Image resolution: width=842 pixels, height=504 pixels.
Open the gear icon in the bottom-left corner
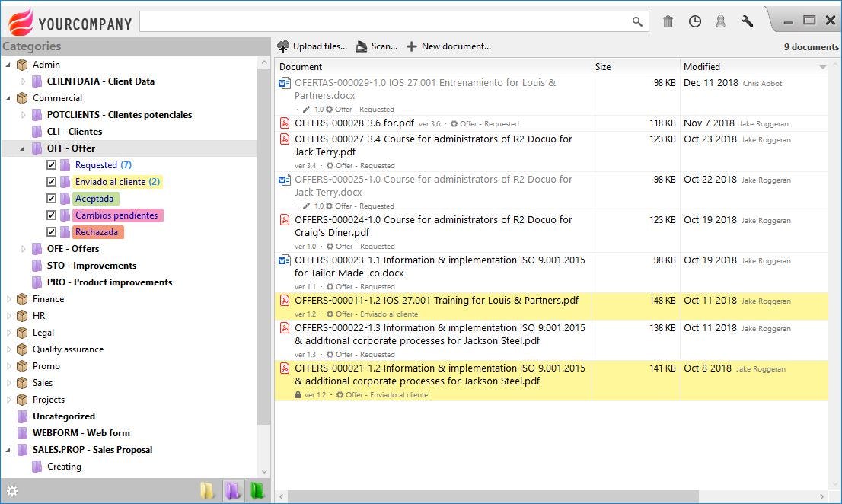[x=11, y=491]
